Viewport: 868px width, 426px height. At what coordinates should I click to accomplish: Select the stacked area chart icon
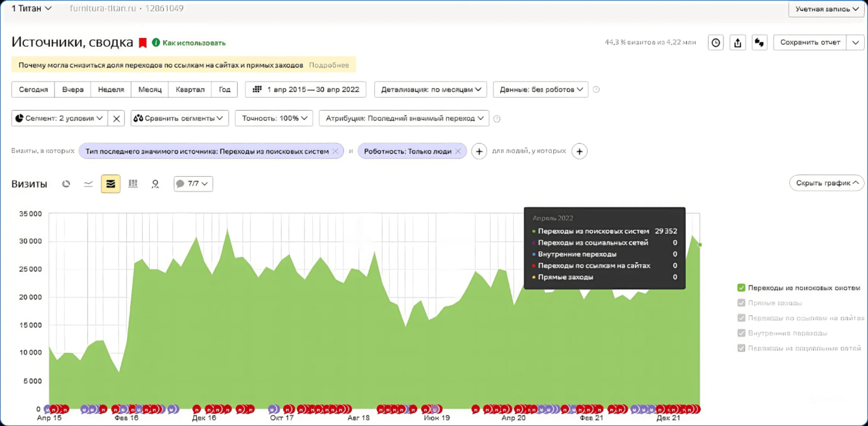(111, 184)
